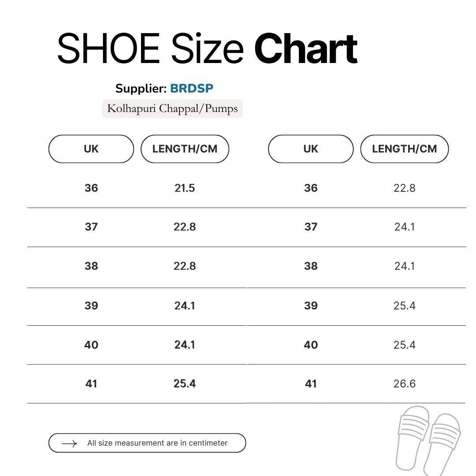Select size 38 in the right table

pos(311,266)
